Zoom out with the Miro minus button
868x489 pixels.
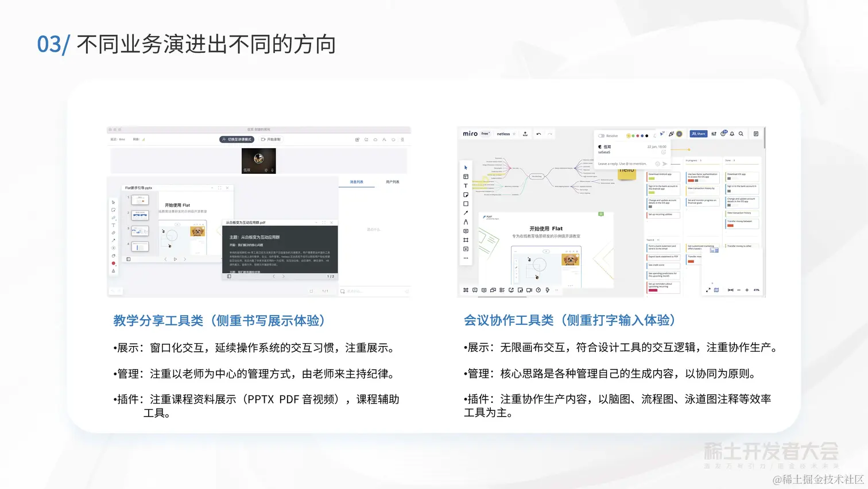(x=739, y=290)
